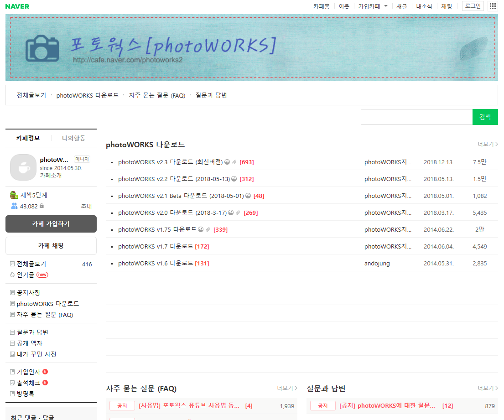Click the photo icon beside 내가 꾸민 사진
504x420 pixels.
pos(12,353)
